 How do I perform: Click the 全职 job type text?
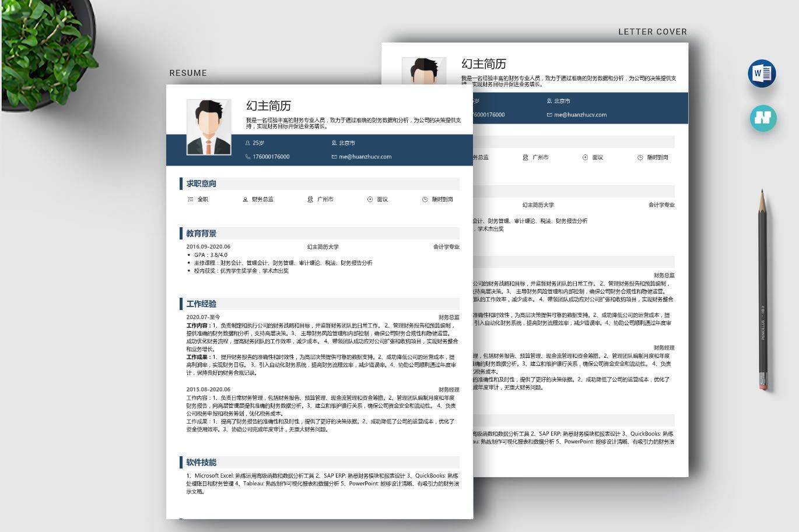click(x=203, y=199)
